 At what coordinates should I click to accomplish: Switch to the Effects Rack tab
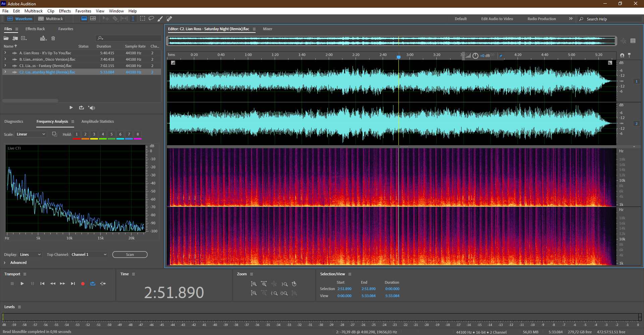[35, 29]
